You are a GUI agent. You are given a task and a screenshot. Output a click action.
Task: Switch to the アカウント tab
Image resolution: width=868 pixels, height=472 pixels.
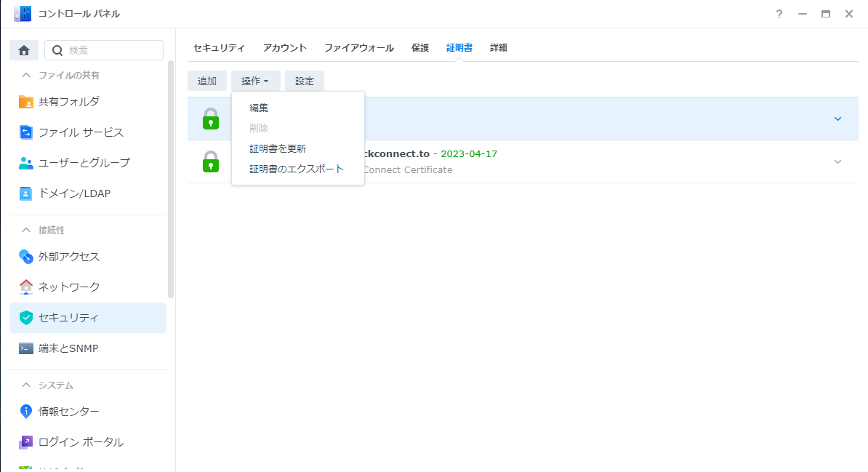click(284, 48)
